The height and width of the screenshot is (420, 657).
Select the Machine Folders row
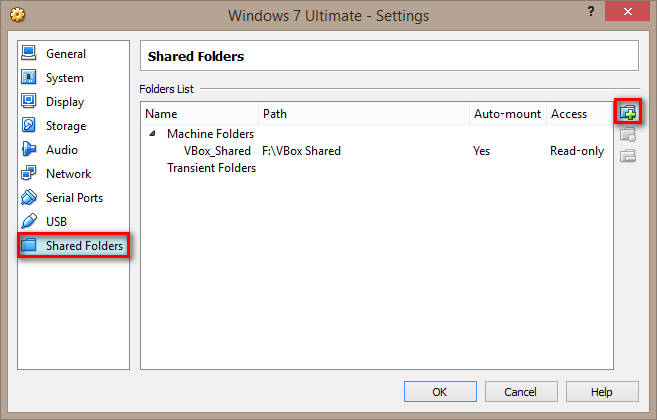coord(377,134)
